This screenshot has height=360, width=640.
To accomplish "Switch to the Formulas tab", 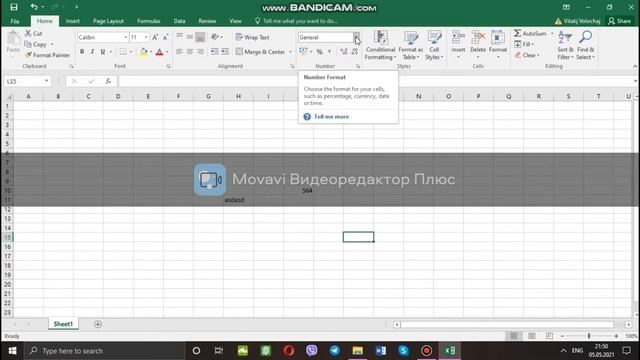I will pyautogui.click(x=149, y=21).
